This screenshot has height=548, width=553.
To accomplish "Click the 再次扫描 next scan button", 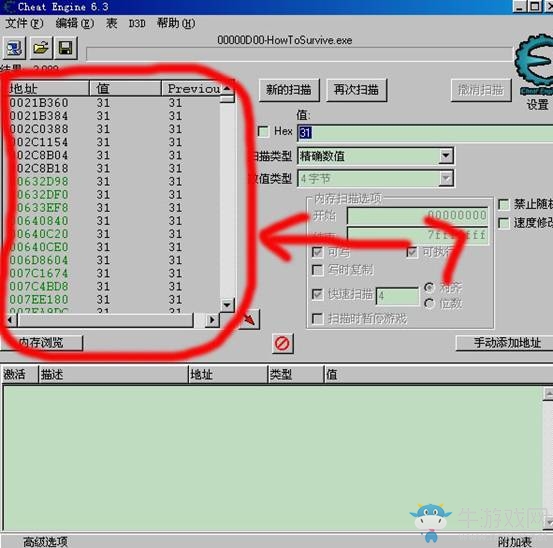I will coord(357,90).
